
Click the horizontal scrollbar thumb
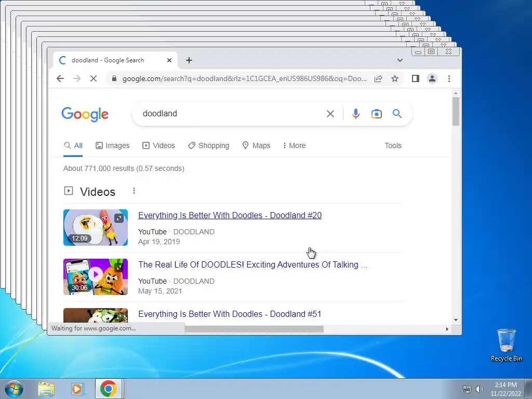pyautogui.click(x=254, y=329)
